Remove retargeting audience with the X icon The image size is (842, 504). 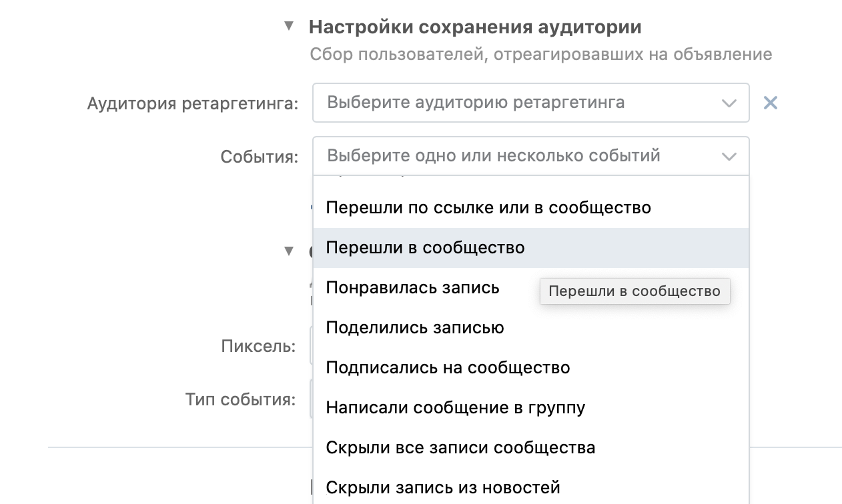click(x=771, y=103)
